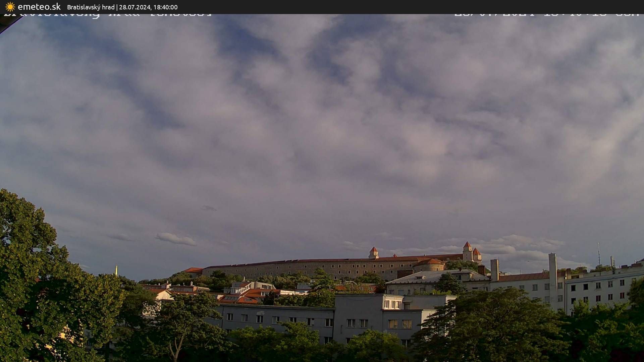The image size is (644, 362).
Task: Click the long castle fortification wall
Action: point(302,268)
